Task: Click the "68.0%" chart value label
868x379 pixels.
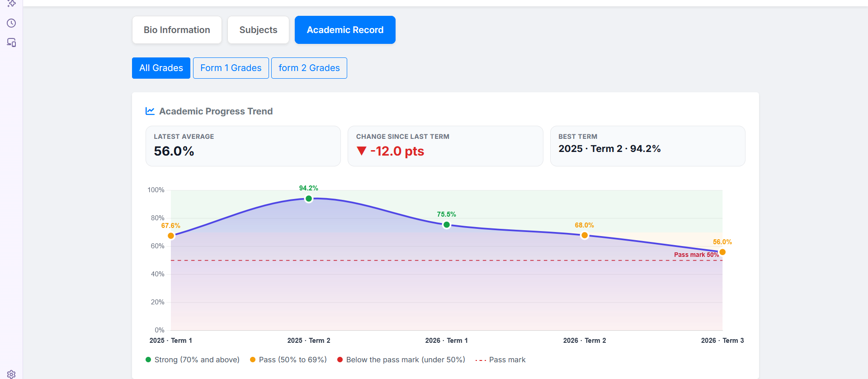Action: 585,225
